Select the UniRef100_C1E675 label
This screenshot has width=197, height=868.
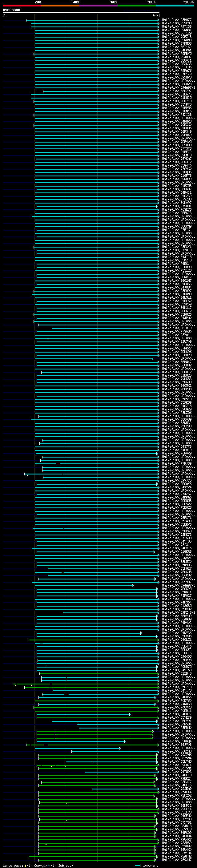click(x=177, y=94)
